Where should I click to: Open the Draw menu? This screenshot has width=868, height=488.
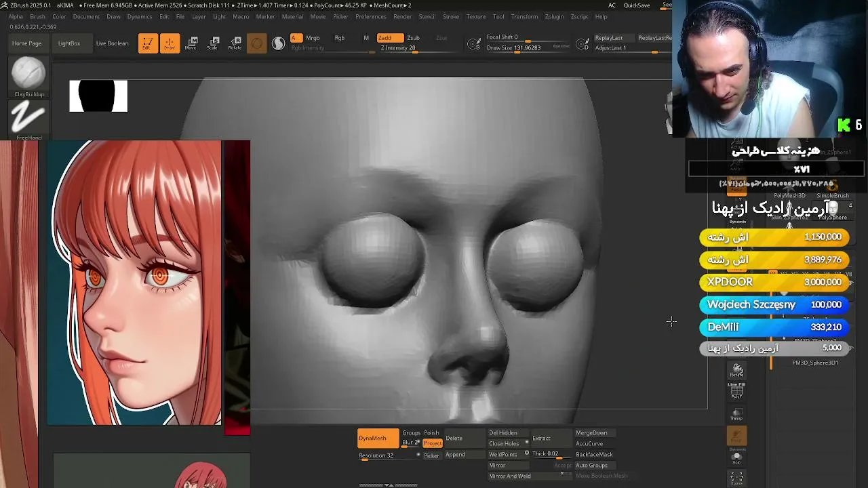pyautogui.click(x=113, y=16)
